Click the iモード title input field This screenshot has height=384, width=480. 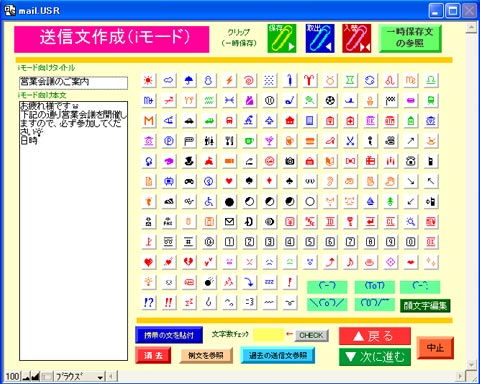[x=73, y=82]
